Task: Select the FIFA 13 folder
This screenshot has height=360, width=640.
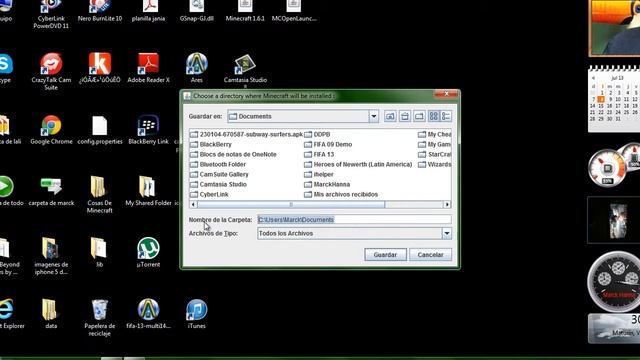Action: pos(319,154)
